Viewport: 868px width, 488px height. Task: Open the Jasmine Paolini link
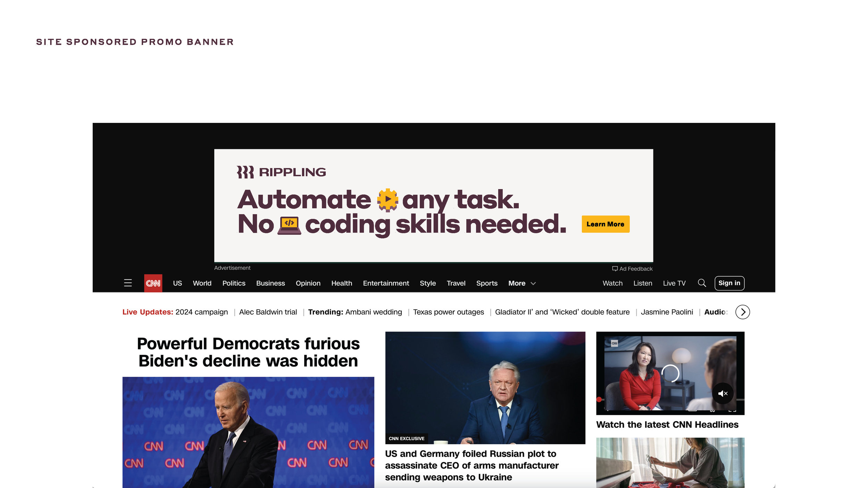click(667, 312)
